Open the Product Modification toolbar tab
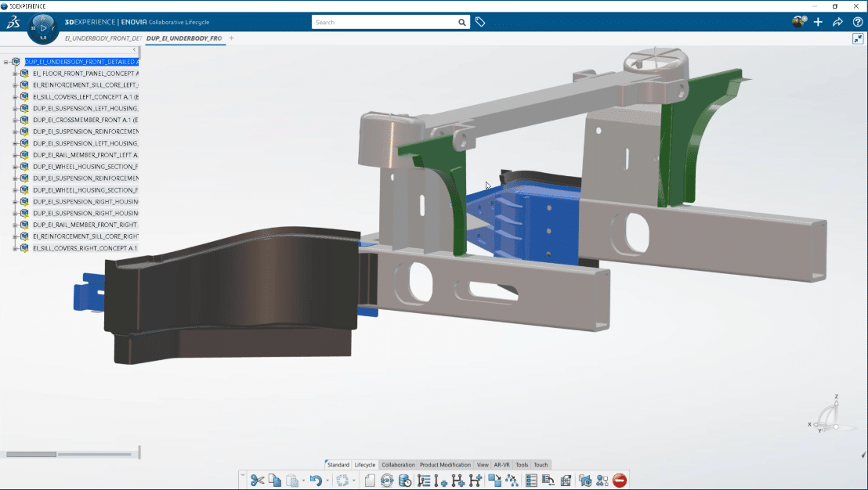Viewport: 868px width, 490px height. 445,464
